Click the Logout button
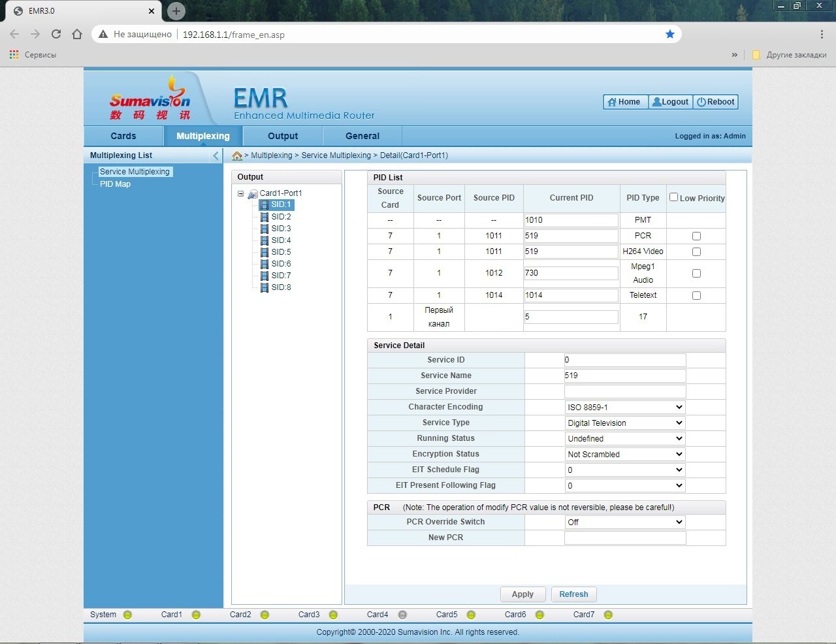 coord(670,102)
